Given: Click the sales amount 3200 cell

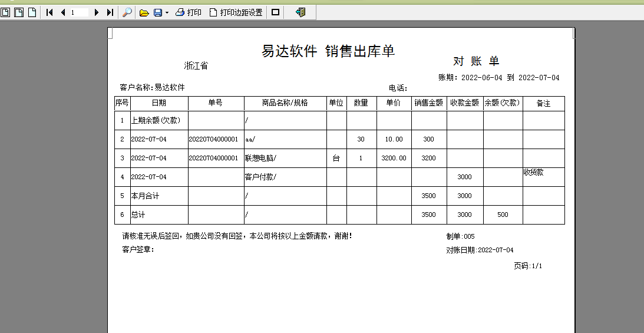Looking at the screenshot, I should [429, 158].
